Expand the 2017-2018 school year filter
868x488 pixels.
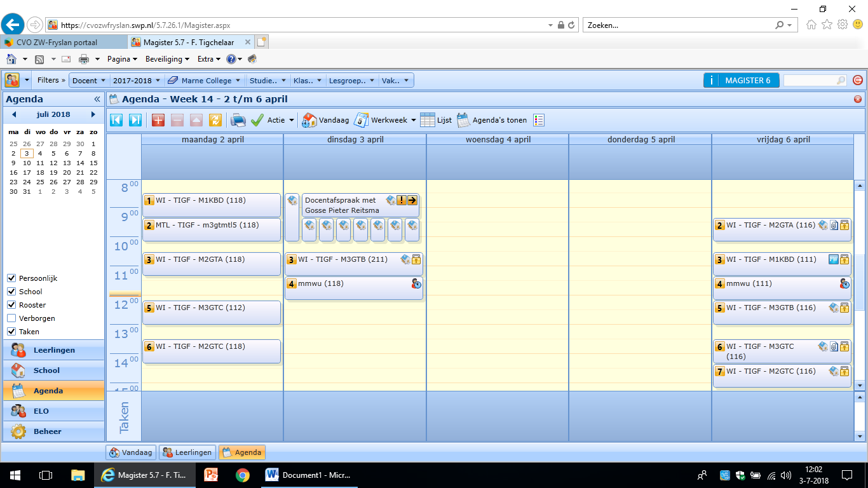pos(136,81)
